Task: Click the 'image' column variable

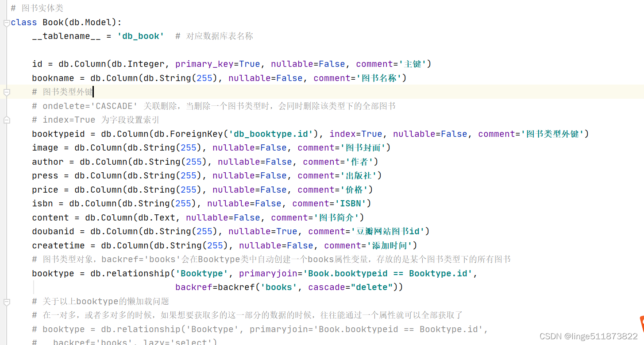Action: click(x=45, y=148)
